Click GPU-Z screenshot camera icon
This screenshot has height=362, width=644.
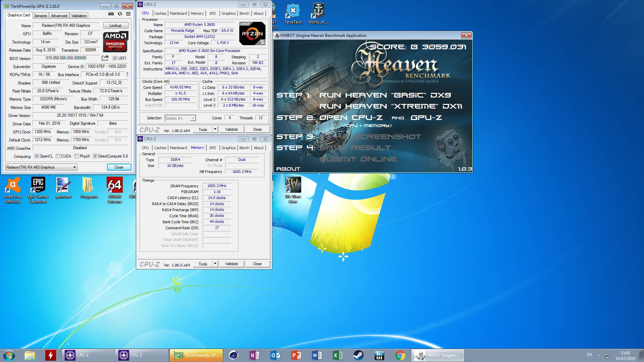[x=111, y=14]
